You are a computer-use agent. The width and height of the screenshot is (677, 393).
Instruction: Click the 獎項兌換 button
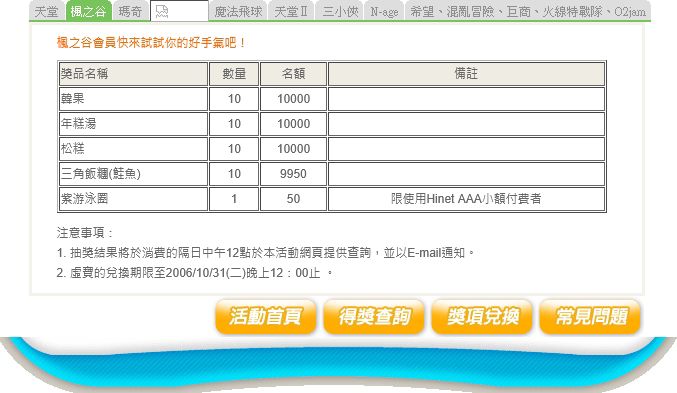482,317
